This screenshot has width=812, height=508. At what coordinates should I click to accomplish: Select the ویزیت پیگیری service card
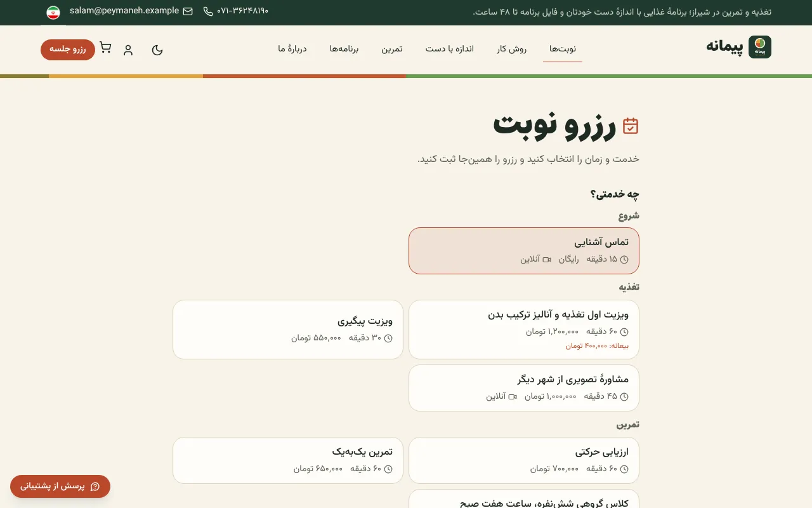tap(288, 330)
